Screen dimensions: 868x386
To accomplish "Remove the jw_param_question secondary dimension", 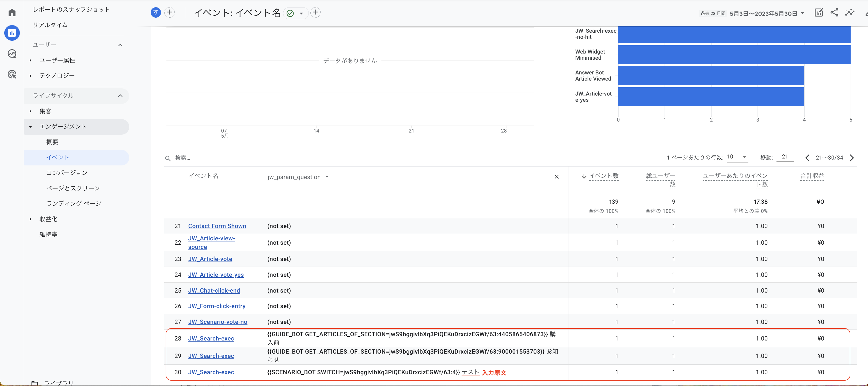I will (556, 177).
